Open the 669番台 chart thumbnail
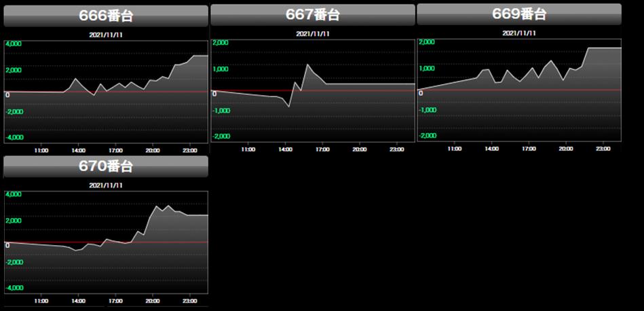The width and height of the screenshot is (644, 311). (x=519, y=90)
